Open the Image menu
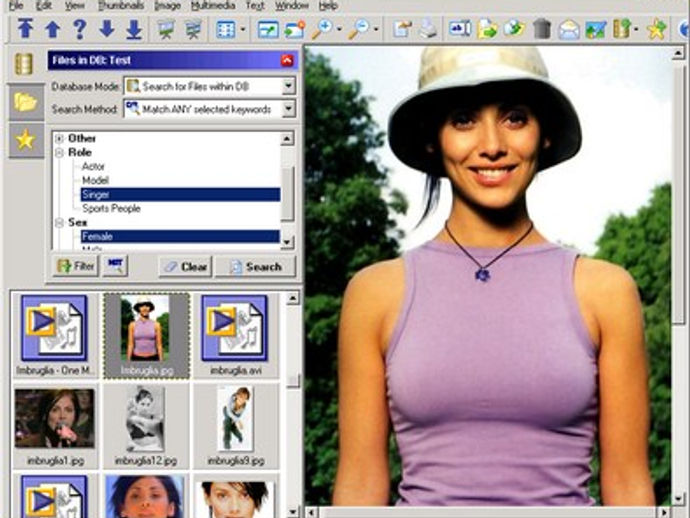The height and width of the screenshot is (518, 690). pos(168,6)
